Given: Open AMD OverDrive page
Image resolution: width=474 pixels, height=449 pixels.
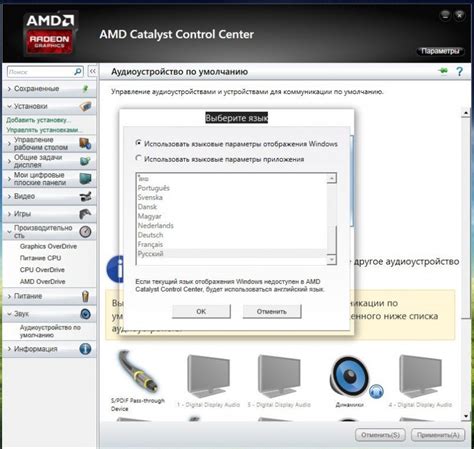Looking at the screenshot, I should coord(42,282).
